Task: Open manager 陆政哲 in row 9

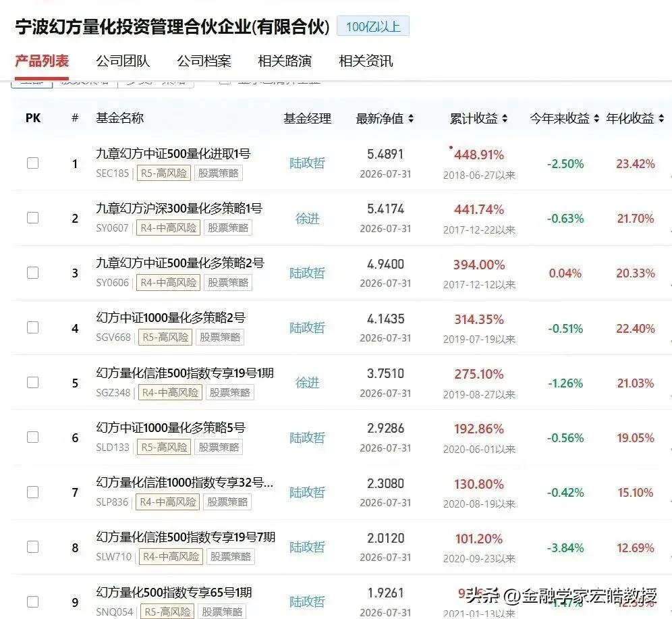Action: [x=307, y=602]
